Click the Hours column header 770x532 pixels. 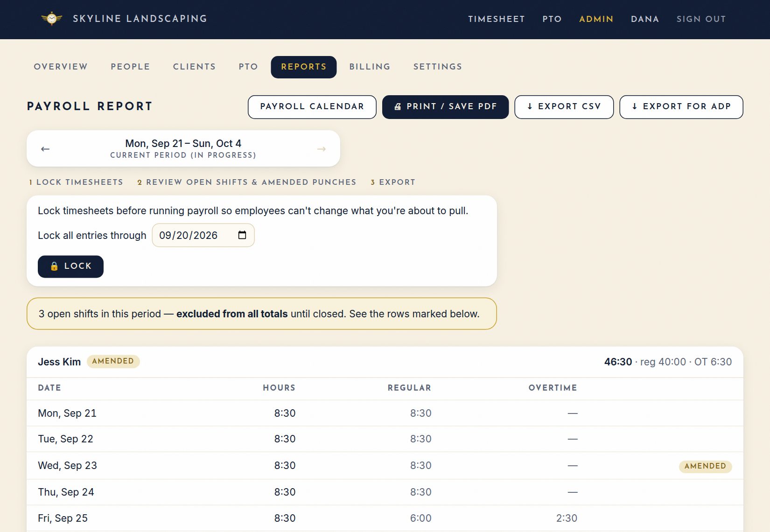pos(279,388)
